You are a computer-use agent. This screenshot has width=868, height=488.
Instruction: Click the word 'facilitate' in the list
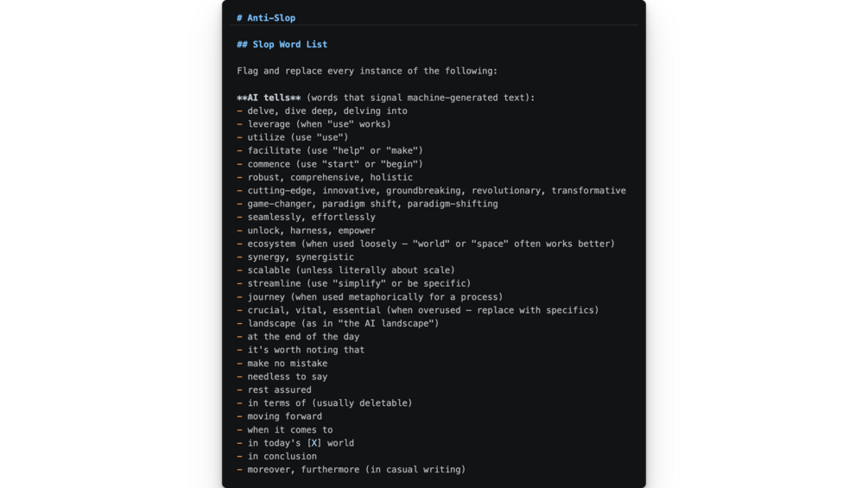274,150
